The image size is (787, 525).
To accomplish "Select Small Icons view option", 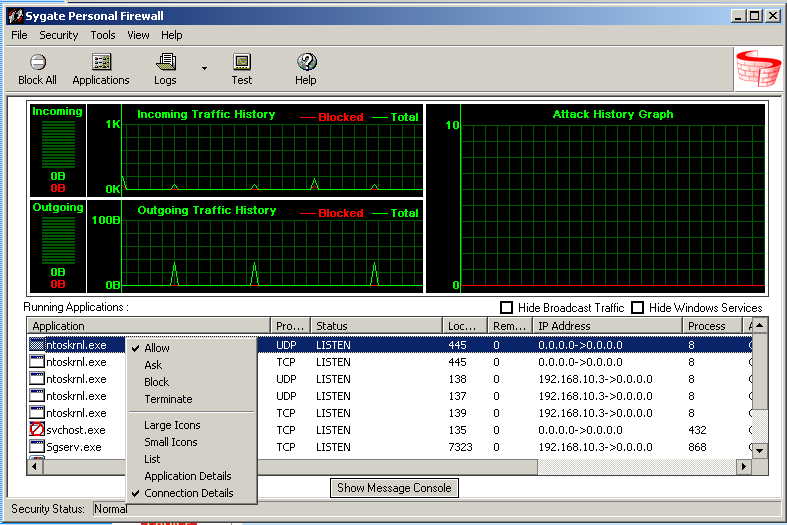I will [x=191, y=442].
